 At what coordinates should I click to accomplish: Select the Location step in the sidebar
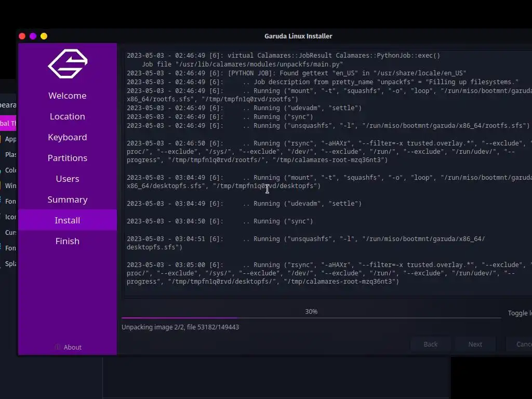(68, 116)
